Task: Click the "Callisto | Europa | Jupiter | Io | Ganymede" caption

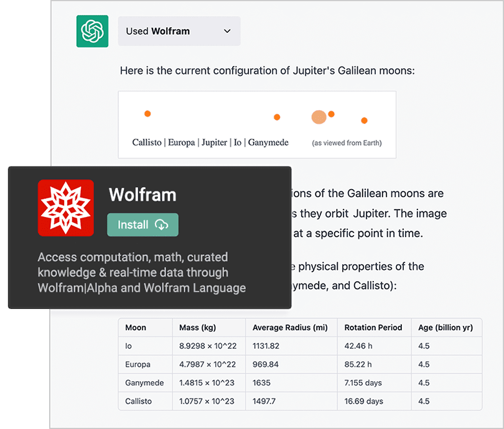Action: [x=210, y=142]
